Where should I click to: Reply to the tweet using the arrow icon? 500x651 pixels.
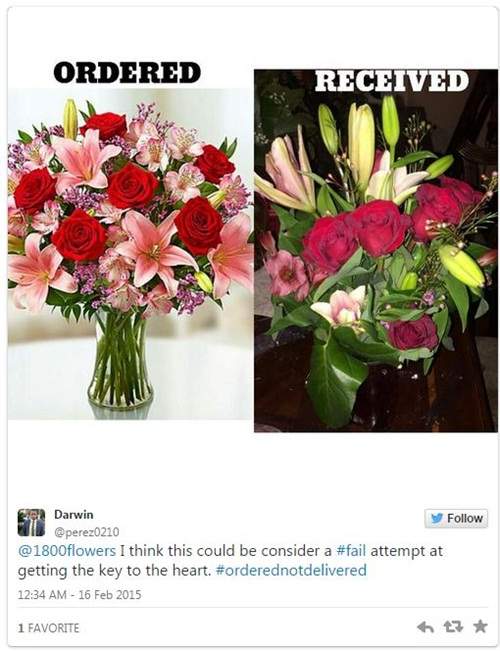(425, 627)
